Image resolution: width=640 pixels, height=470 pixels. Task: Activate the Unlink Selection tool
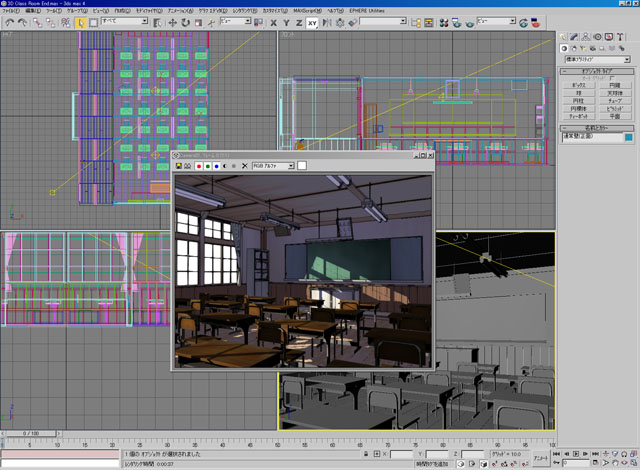click(51, 23)
